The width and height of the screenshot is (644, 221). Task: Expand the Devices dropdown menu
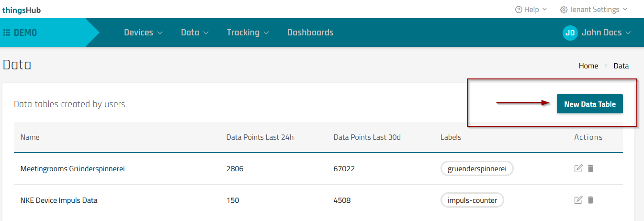[143, 33]
